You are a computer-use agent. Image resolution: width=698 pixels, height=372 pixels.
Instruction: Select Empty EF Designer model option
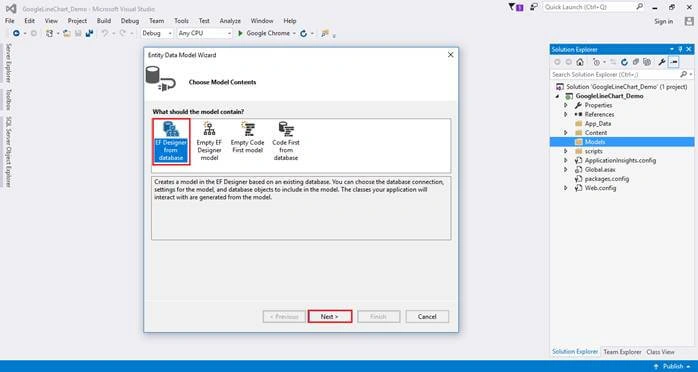[x=209, y=142]
